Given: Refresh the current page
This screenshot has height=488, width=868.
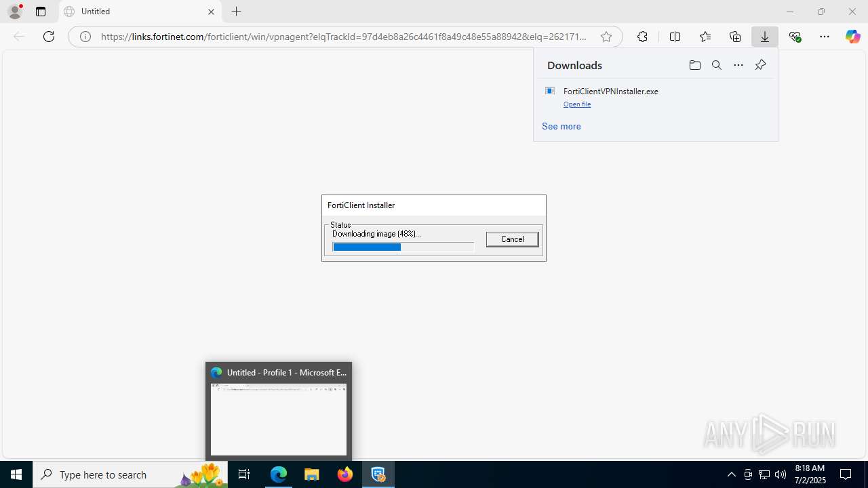Looking at the screenshot, I should tap(49, 37).
